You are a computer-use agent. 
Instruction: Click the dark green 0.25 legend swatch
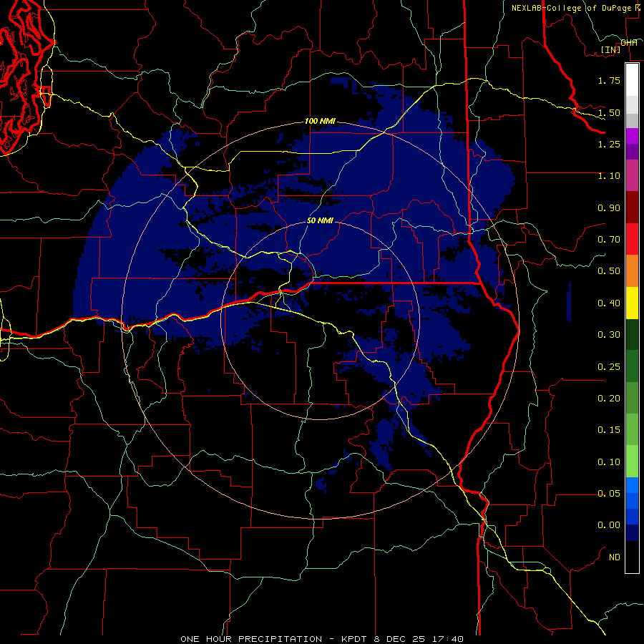[632, 366]
